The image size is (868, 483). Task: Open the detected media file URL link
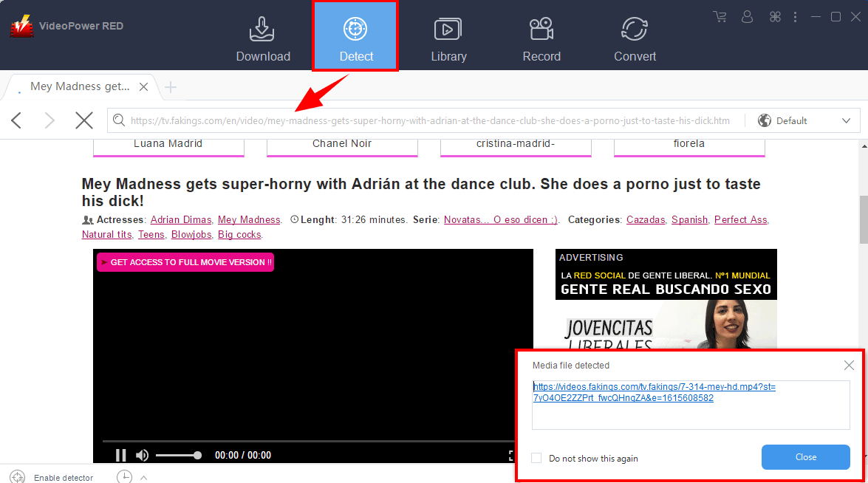[655, 392]
